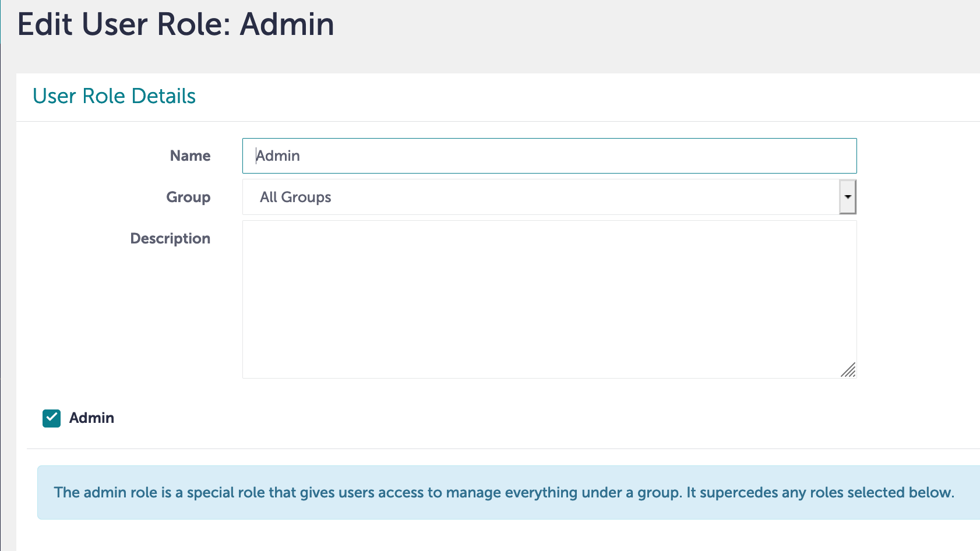Screen dimensions: 980x551
Task: Click the Group dropdown arrow button
Action: (x=848, y=197)
